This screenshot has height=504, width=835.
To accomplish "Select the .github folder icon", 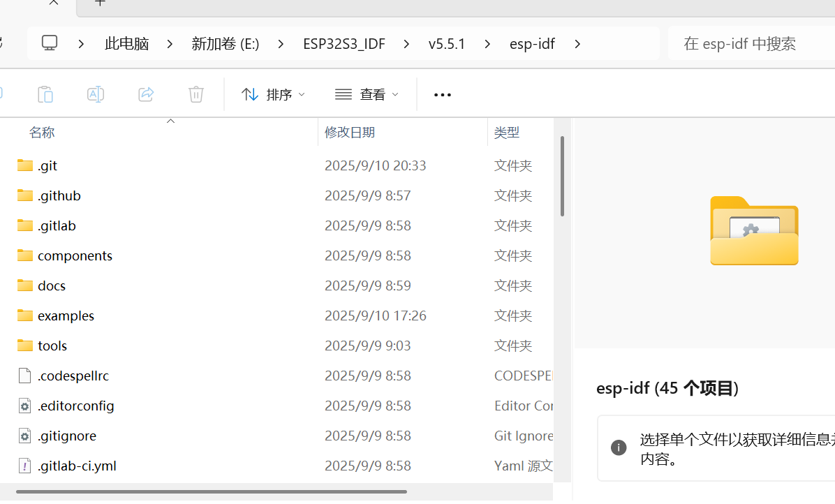I will [x=24, y=195].
